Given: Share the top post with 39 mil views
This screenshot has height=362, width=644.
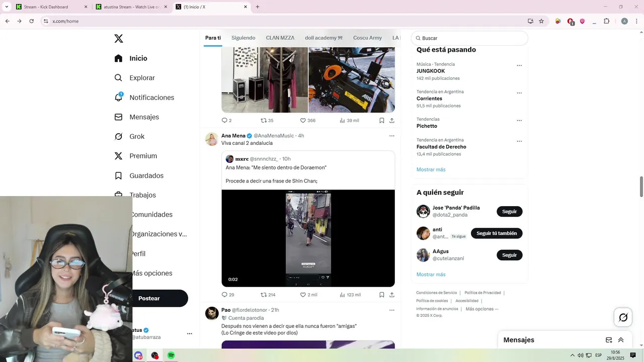Looking at the screenshot, I should click(392, 120).
